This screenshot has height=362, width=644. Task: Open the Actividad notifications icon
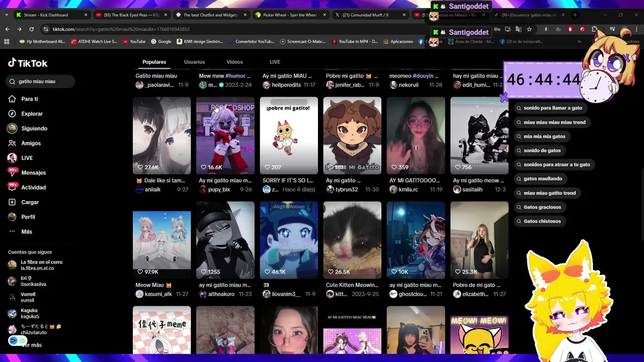coord(12,187)
